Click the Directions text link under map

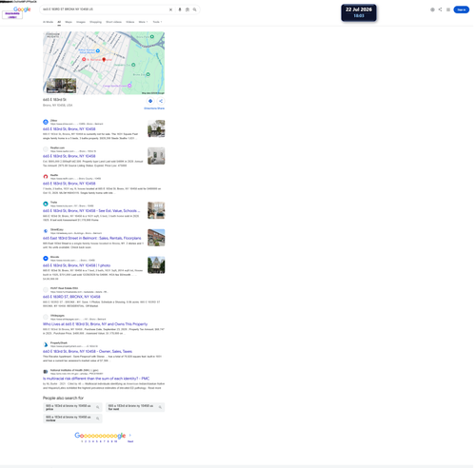pos(150,108)
